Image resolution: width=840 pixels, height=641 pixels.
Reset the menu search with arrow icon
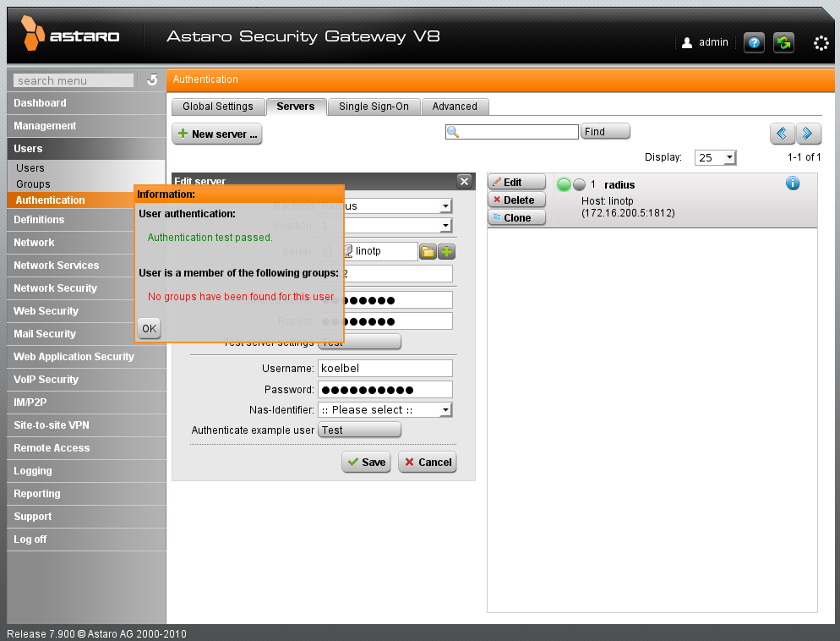(152, 80)
